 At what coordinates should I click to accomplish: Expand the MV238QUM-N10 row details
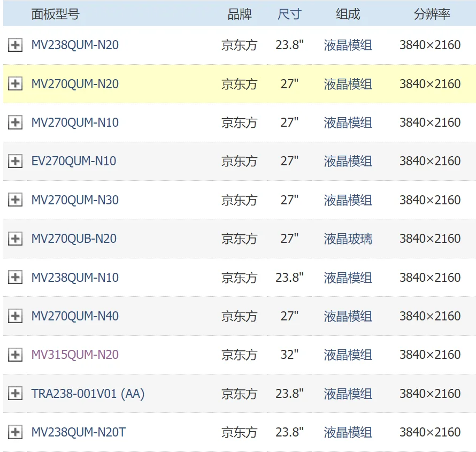click(15, 277)
